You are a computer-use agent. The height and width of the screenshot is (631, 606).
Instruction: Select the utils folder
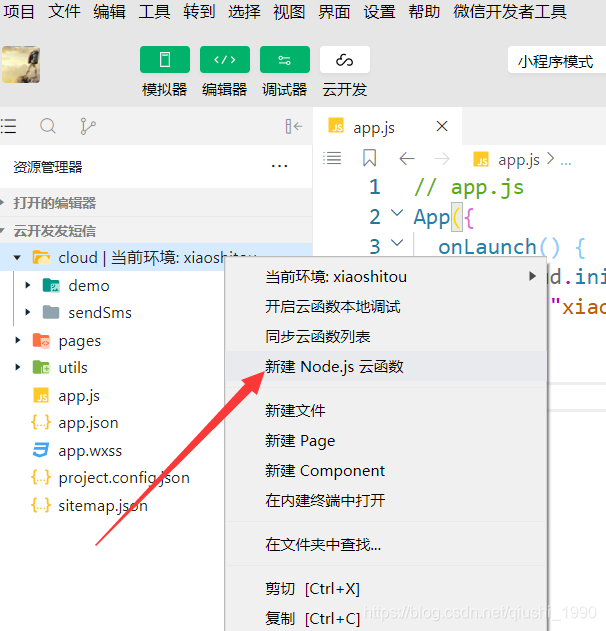(x=72, y=367)
